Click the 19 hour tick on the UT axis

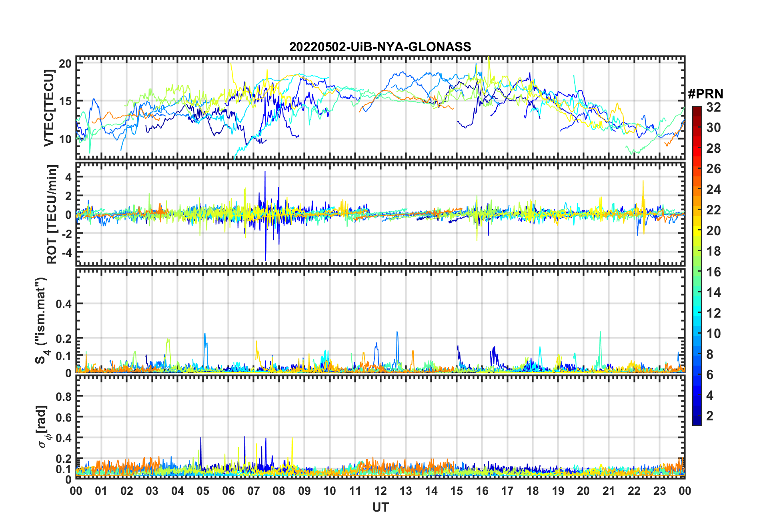click(x=558, y=491)
